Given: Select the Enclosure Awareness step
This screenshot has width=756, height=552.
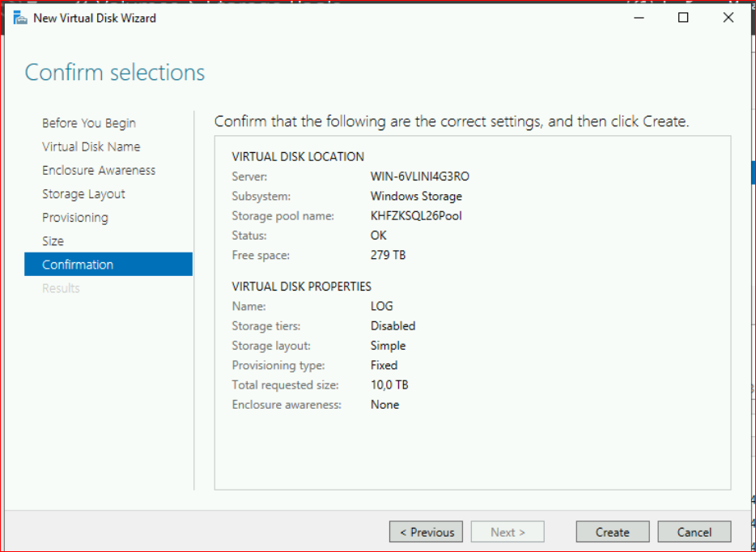Looking at the screenshot, I should (x=99, y=170).
